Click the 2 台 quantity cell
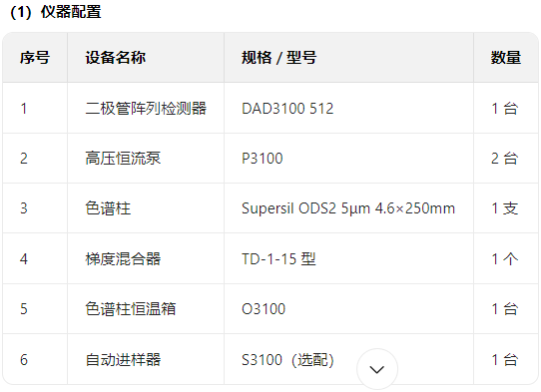Screen dimensions: 541x392 click(506, 159)
